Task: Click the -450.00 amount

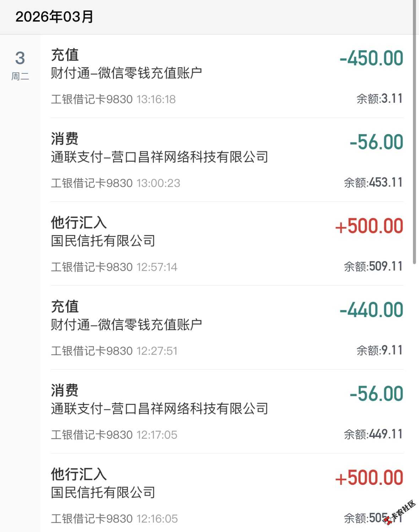Action: (x=371, y=58)
